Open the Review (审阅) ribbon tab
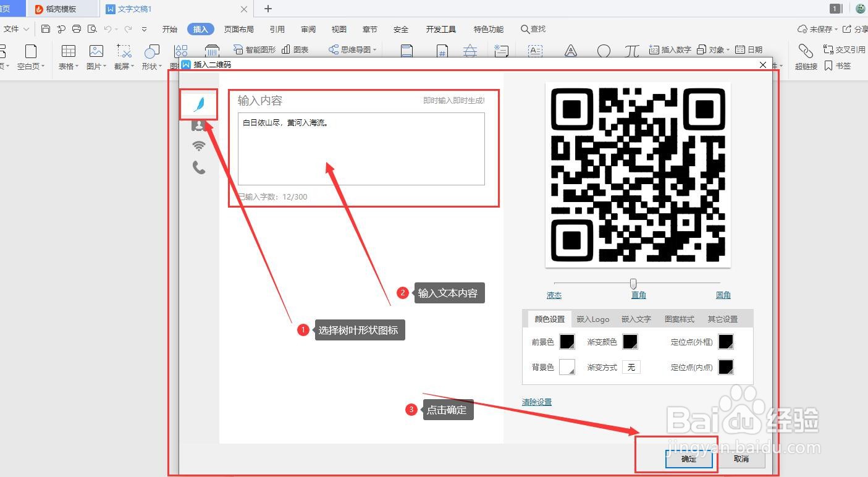Image resolution: width=868 pixels, height=477 pixels. click(308, 29)
